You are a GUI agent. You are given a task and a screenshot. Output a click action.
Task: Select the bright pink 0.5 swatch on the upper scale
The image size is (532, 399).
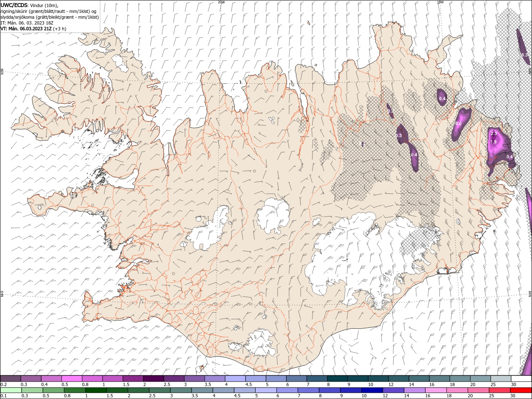pyautogui.click(x=72, y=379)
